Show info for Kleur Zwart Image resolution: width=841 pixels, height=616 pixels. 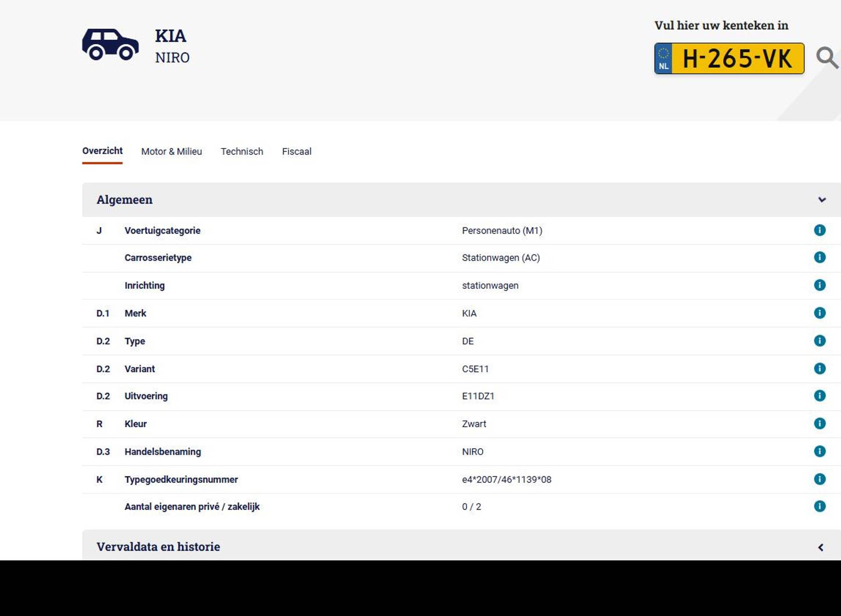[x=820, y=423]
